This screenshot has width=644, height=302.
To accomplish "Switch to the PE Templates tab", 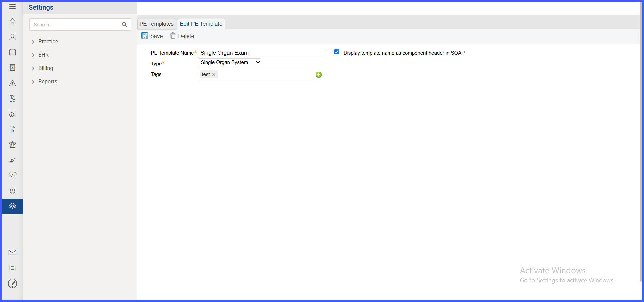I will (x=156, y=24).
